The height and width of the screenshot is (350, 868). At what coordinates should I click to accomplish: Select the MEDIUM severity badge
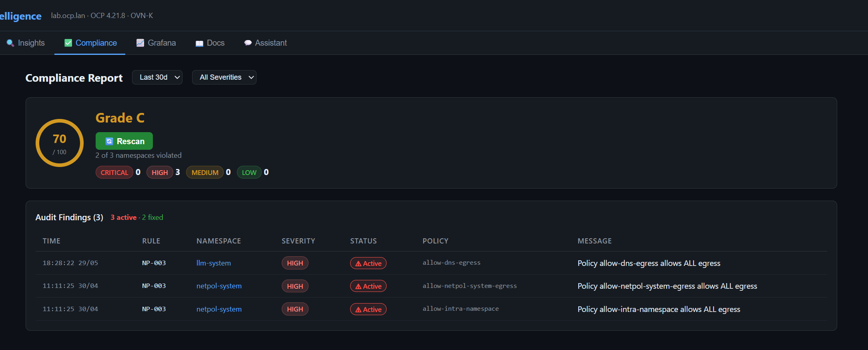pyautogui.click(x=205, y=172)
